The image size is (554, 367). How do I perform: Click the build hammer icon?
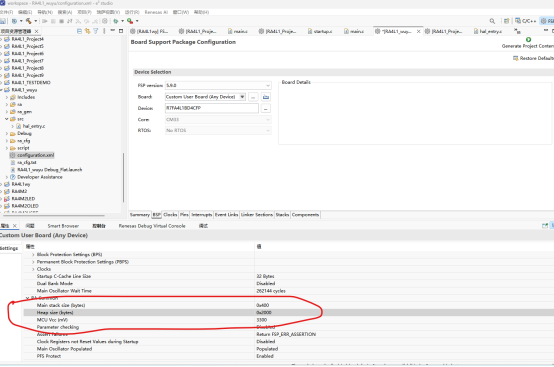coord(28,21)
